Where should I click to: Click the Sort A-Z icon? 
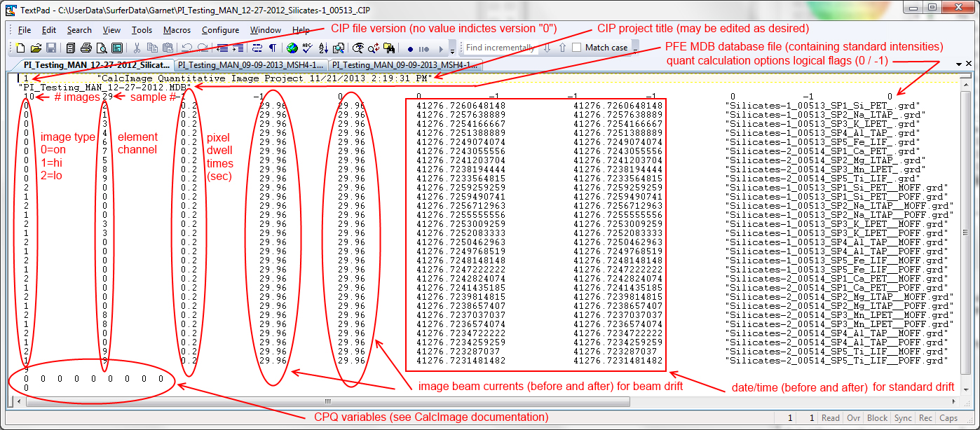[x=323, y=48]
